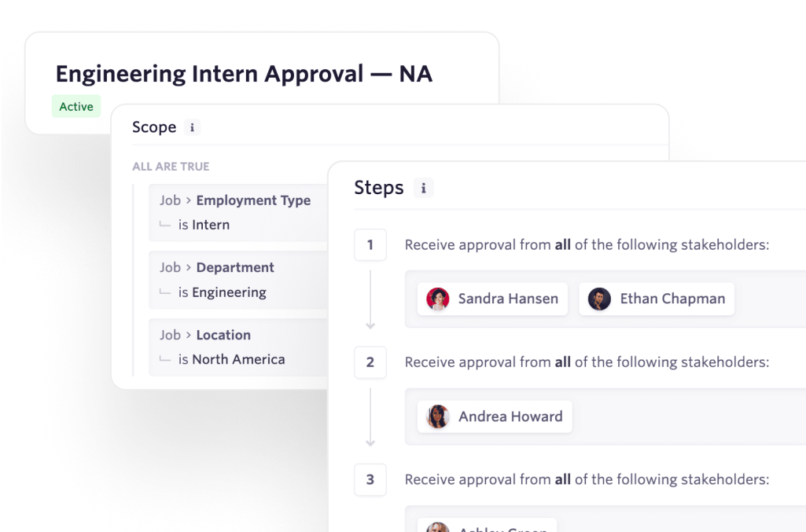Viewport: 806px width, 532px height.
Task: Click the Ethan Chapman stakeholder chip
Action: [656, 299]
